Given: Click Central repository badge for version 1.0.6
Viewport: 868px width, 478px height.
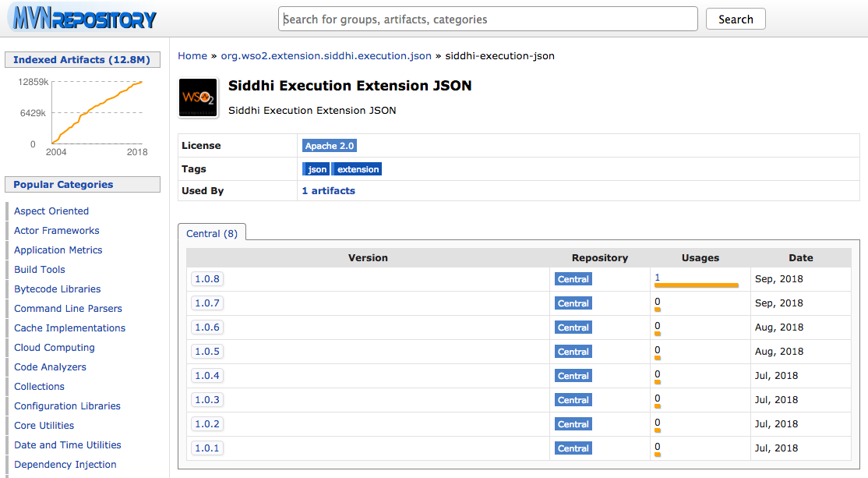Looking at the screenshot, I should pyautogui.click(x=573, y=328).
